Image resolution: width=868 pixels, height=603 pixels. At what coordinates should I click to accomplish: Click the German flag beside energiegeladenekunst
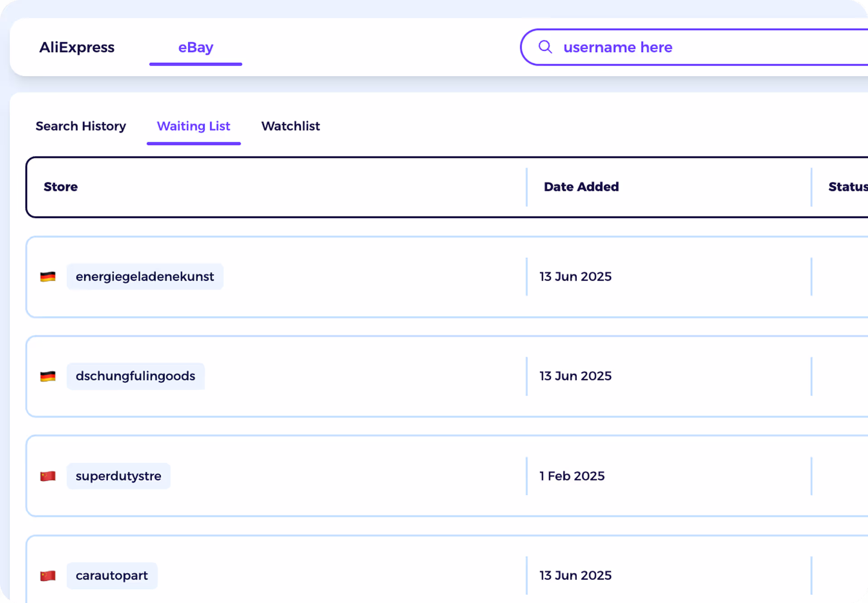[x=48, y=277]
